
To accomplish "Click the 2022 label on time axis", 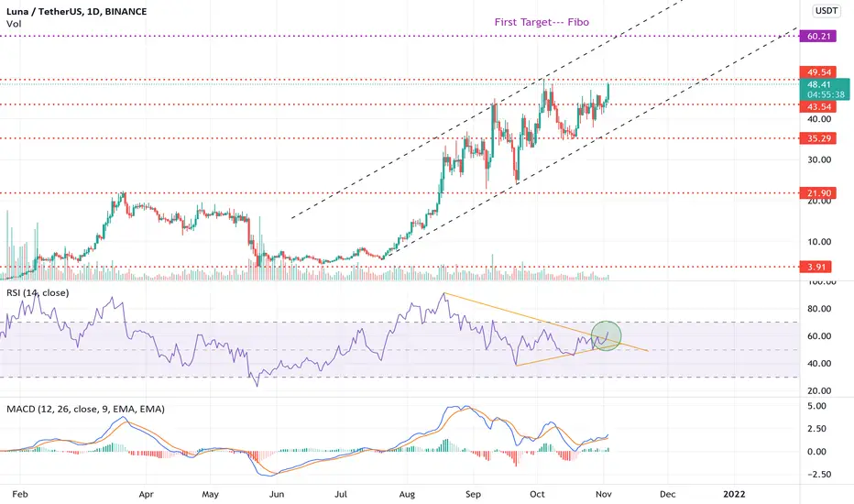I will 734,494.
